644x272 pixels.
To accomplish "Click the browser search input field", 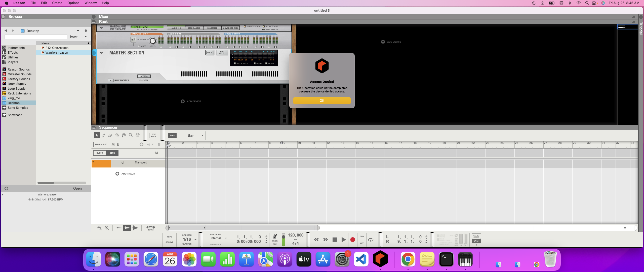I will coord(35,37).
